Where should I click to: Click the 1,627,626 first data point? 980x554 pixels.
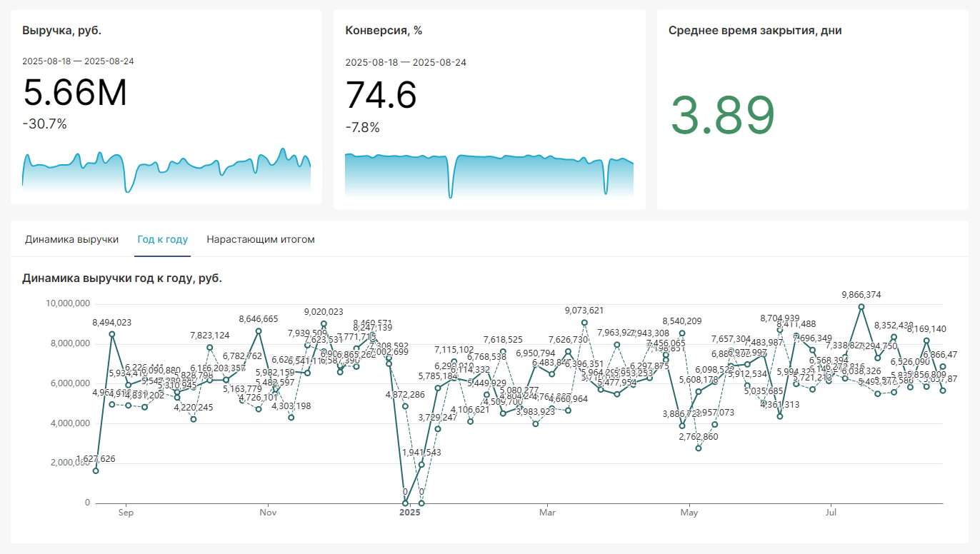pyautogui.click(x=96, y=470)
